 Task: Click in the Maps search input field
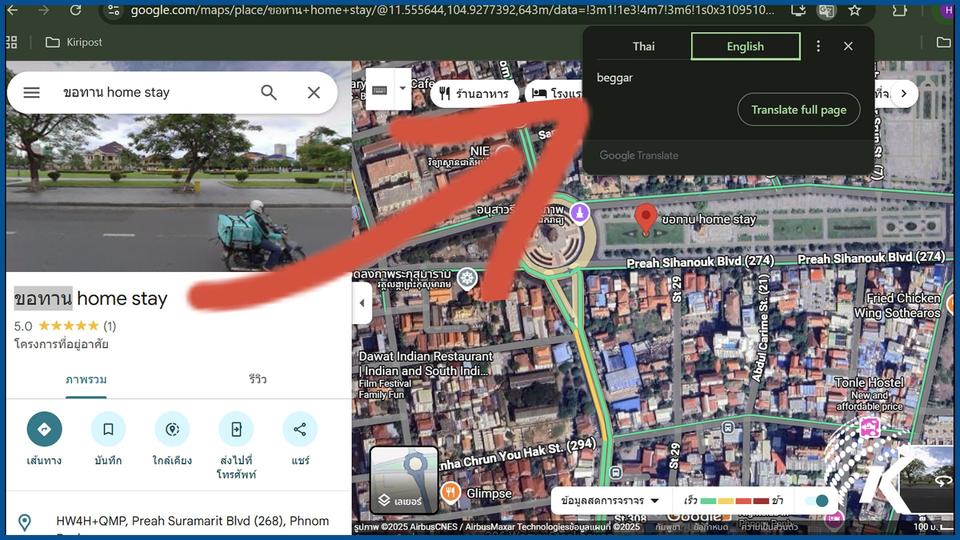(x=150, y=92)
